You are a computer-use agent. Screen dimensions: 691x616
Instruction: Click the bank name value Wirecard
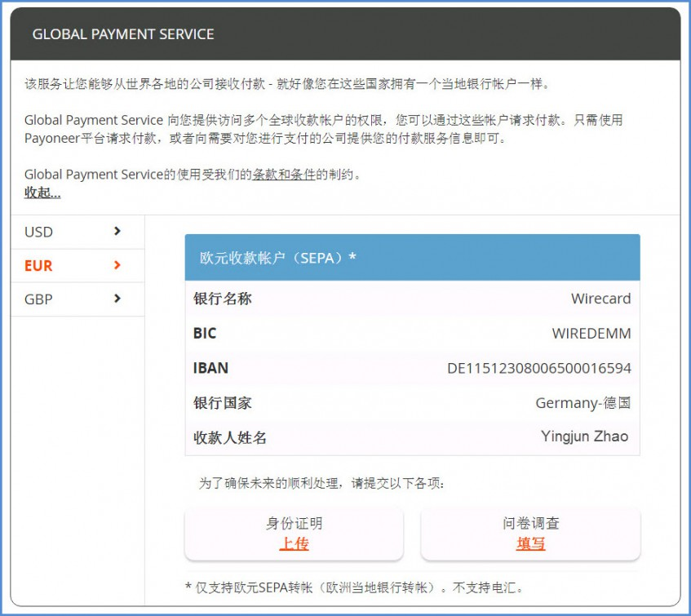(600, 299)
